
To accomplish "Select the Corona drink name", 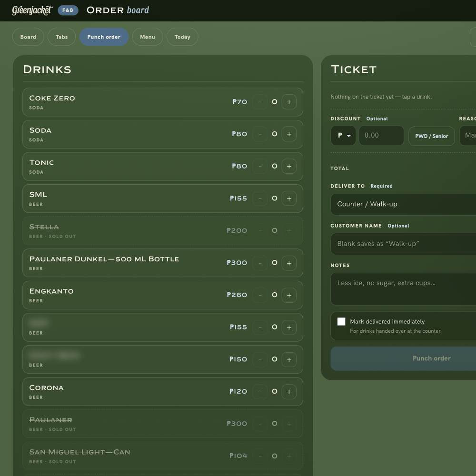I will [47, 387].
